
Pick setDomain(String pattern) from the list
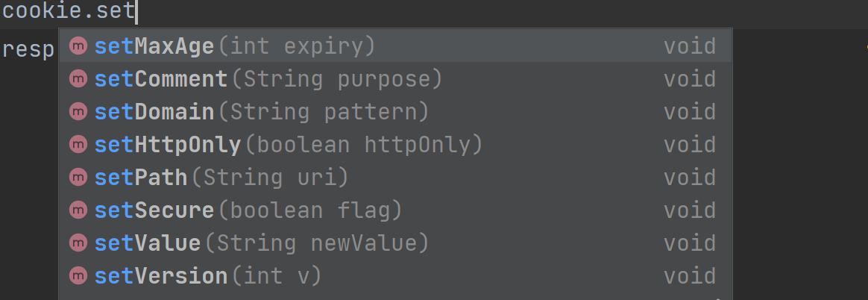[x=396, y=112]
